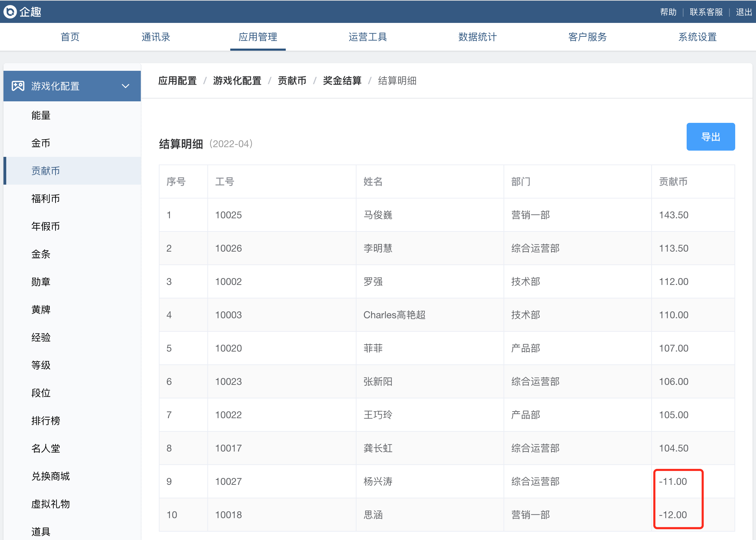756x540 pixels.
Task: Select 金条 in the sidebar
Action: pos(72,254)
